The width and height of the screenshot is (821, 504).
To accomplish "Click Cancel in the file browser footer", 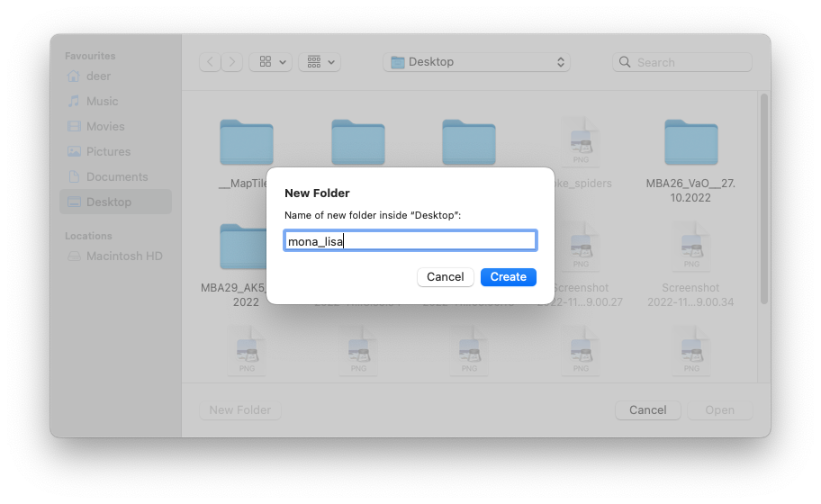I will 647,410.
